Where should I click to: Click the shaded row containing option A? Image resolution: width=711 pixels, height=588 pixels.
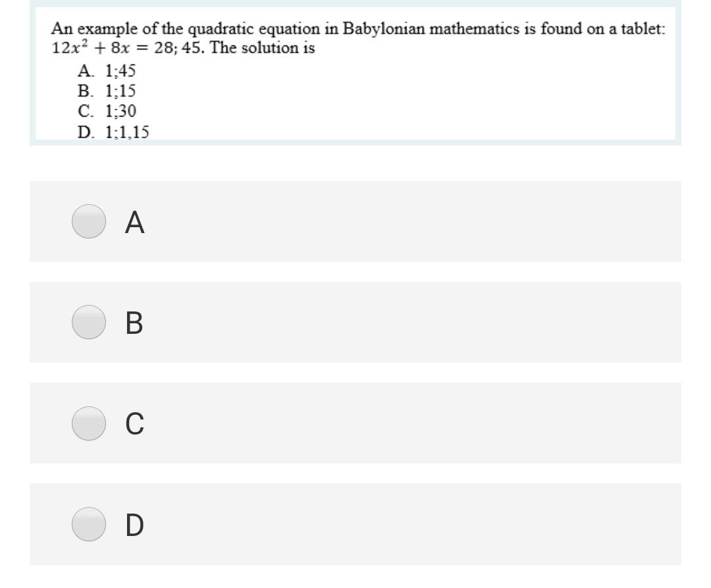point(355,221)
